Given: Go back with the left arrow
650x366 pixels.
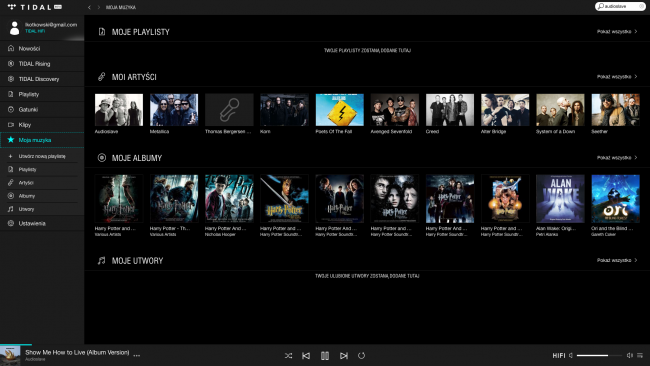Looking at the screenshot, I should pos(89,7).
